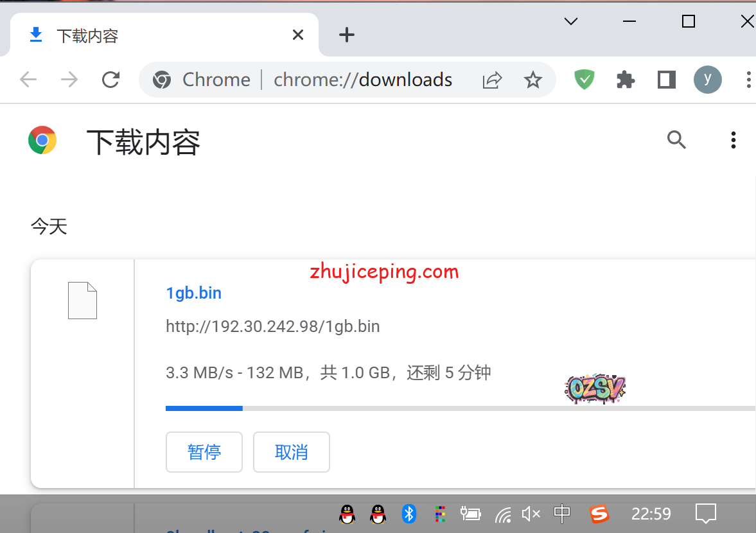This screenshot has height=533, width=756.
Task: Search downloads with magnifier icon
Action: (x=676, y=139)
